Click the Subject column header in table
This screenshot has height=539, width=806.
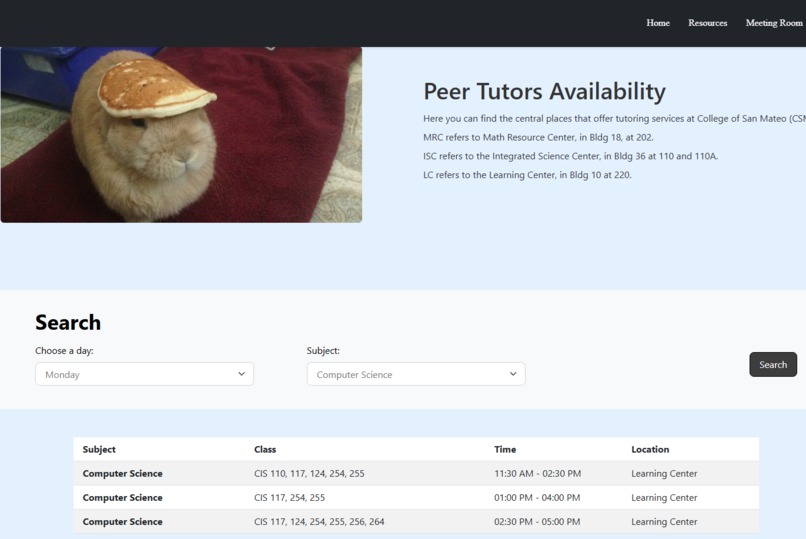click(99, 449)
